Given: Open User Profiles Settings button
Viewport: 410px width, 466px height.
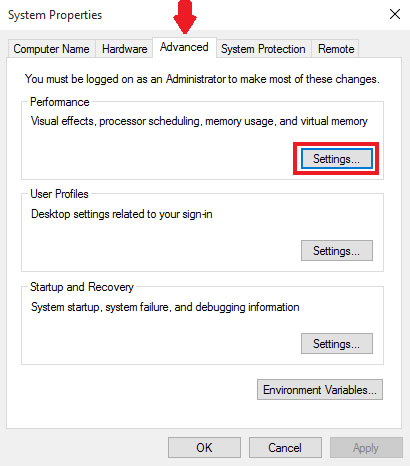Looking at the screenshot, I should click(337, 250).
